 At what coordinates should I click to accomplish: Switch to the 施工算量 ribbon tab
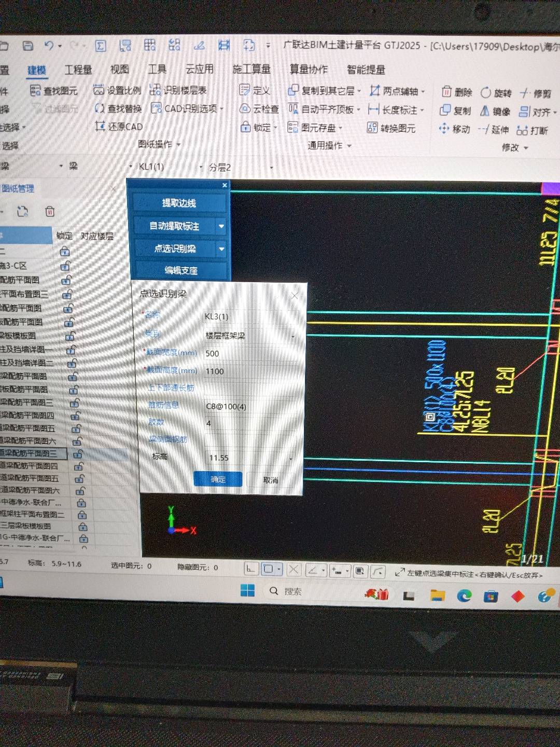point(252,69)
